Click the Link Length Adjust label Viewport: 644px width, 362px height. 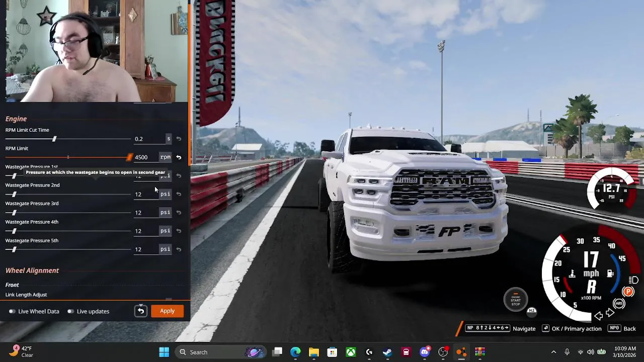point(26,295)
